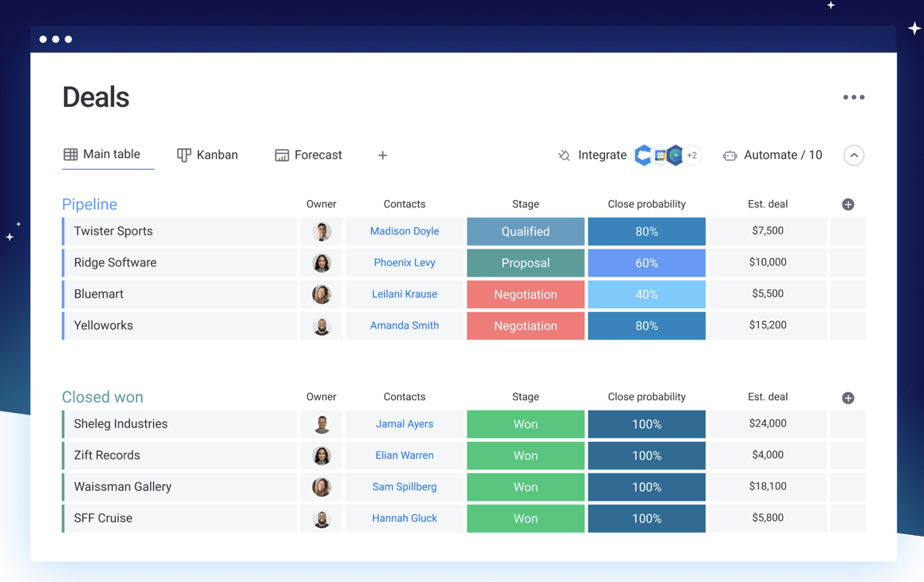924x582 pixels.
Task: Open contact Phoenix Levy
Action: (405, 263)
